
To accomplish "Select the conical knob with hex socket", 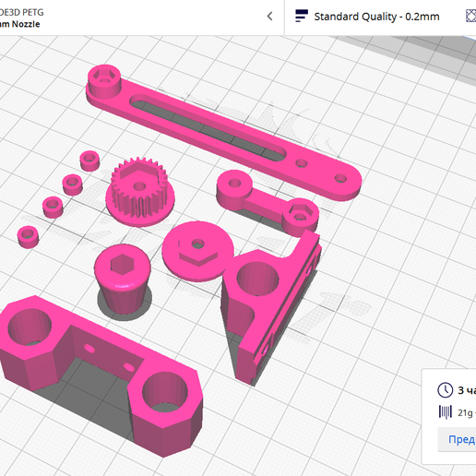I will point(123,279).
